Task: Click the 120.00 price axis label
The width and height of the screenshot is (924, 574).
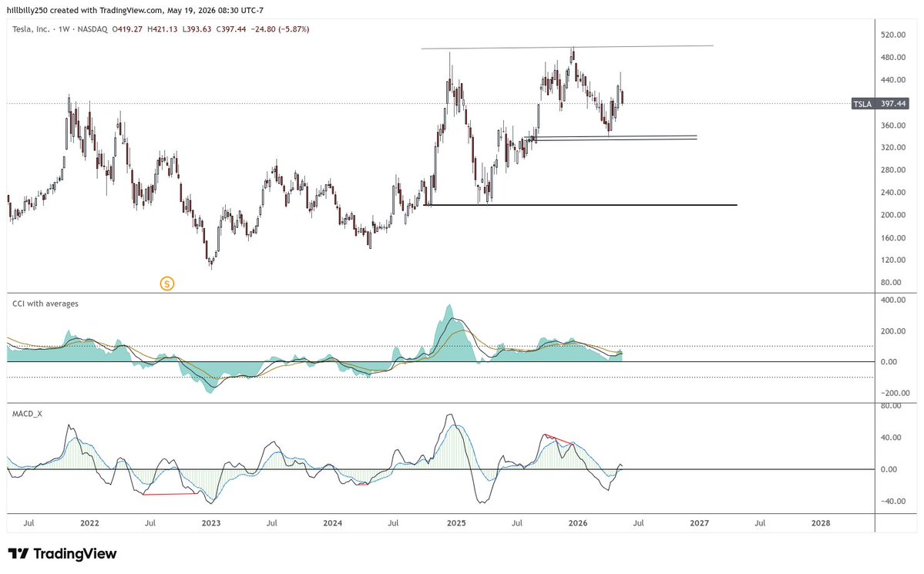Action: point(892,260)
